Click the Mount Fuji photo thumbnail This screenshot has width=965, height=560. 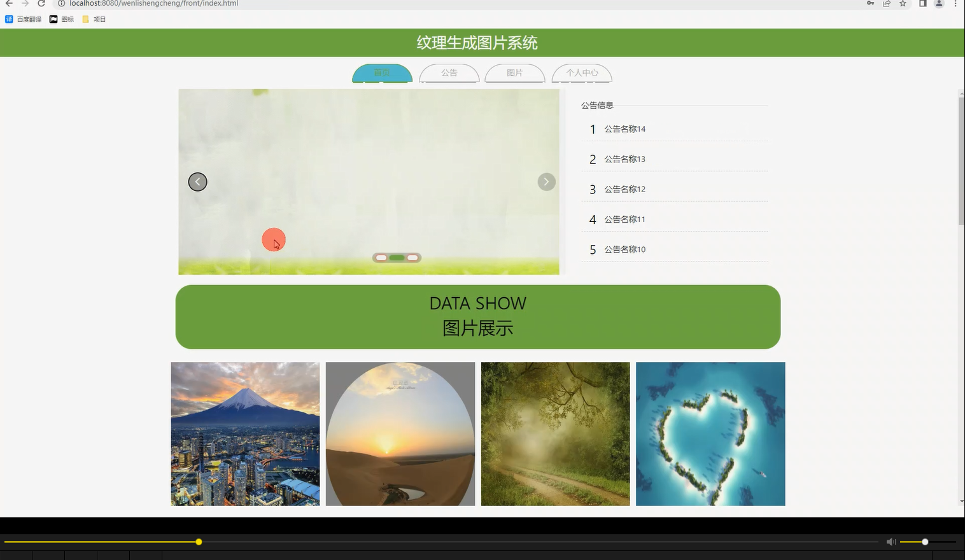(244, 433)
